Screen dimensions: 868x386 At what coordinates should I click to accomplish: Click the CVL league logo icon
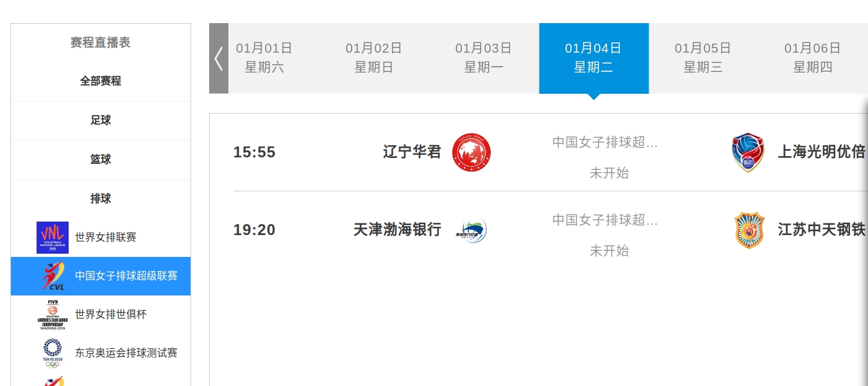(53, 276)
